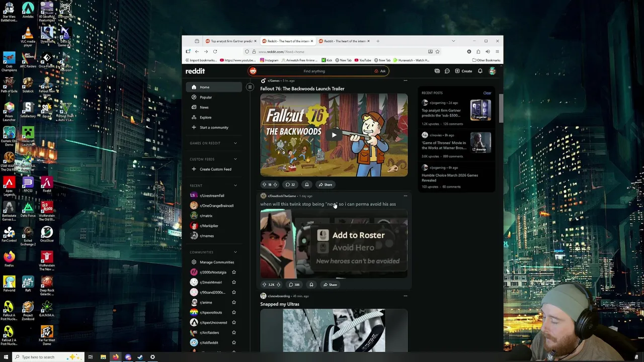Go back in browser history
644x362 pixels.
click(197, 51)
